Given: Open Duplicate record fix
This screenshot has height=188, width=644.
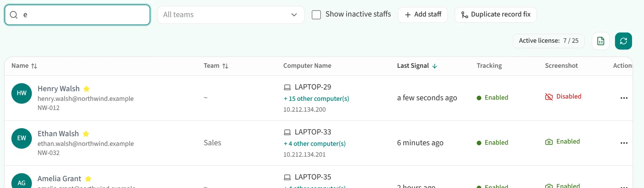Looking at the screenshot, I should (x=495, y=15).
